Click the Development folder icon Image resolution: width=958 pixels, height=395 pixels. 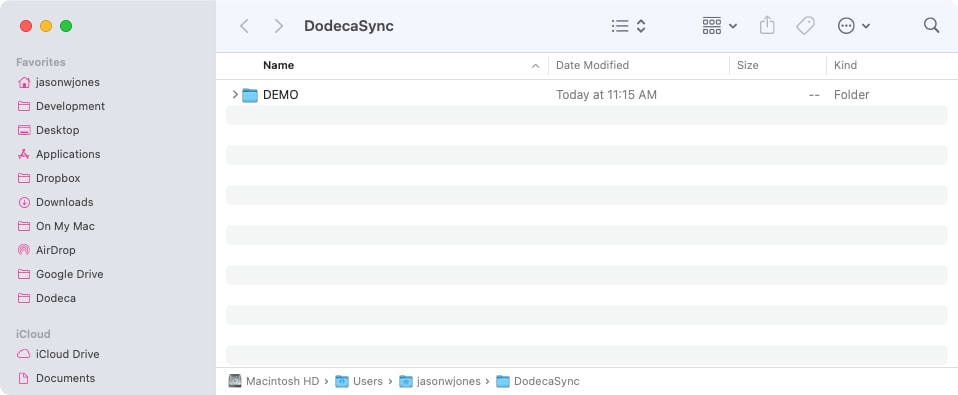[x=24, y=106]
